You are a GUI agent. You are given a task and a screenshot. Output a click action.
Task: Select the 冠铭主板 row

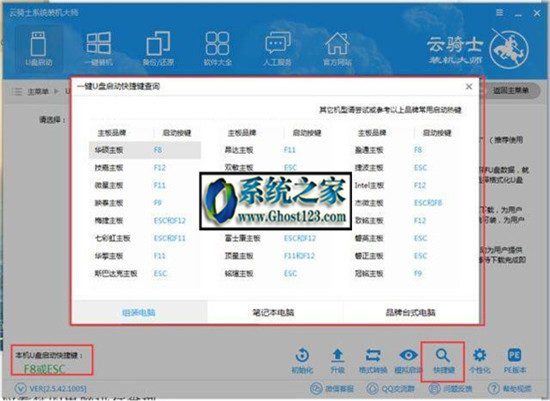click(405, 273)
